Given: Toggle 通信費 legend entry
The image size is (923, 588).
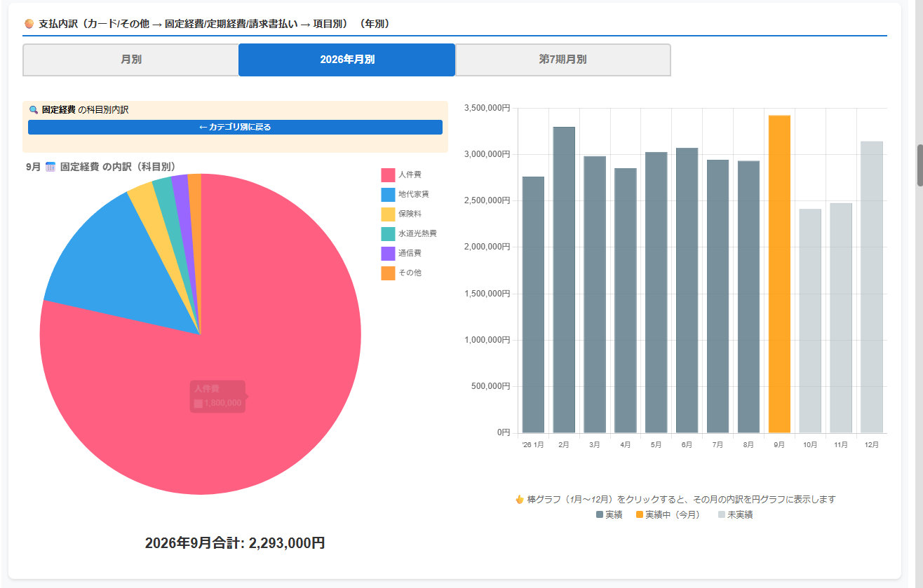Looking at the screenshot, I should [x=401, y=253].
